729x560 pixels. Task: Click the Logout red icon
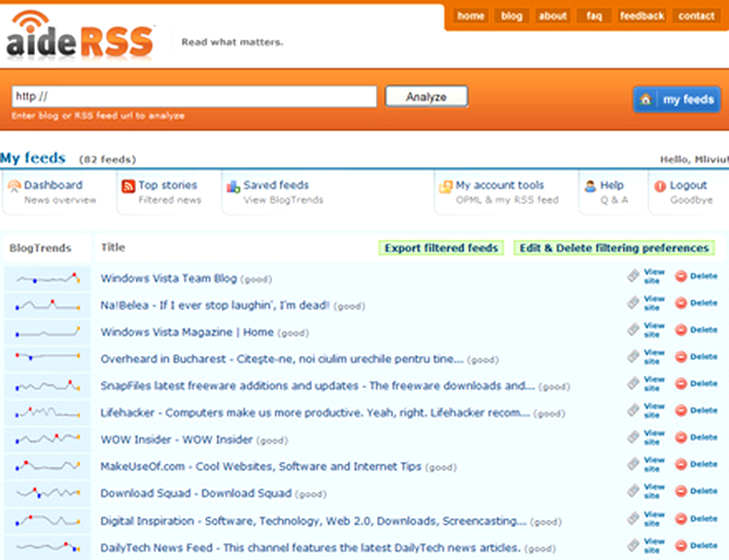(660, 186)
